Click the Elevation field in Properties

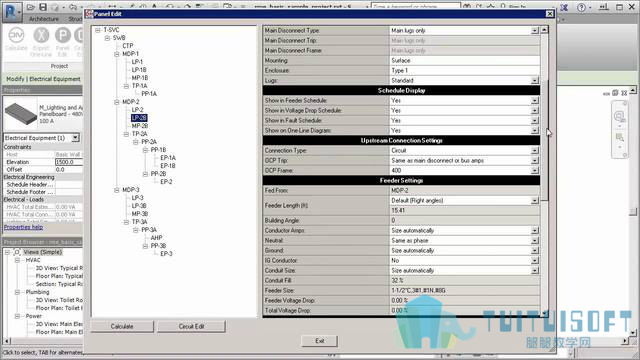click(69, 162)
